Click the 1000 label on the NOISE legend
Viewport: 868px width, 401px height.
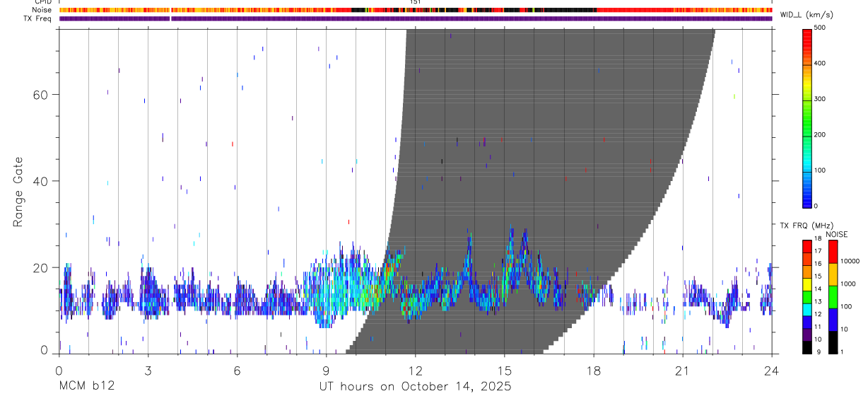click(x=848, y=284)
